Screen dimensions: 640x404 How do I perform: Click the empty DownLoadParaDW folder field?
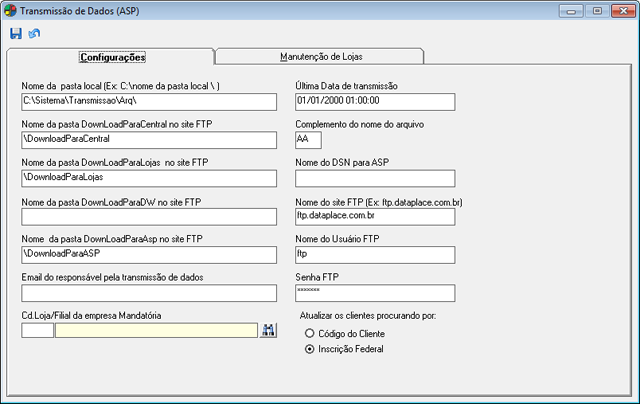coord(148,216)
